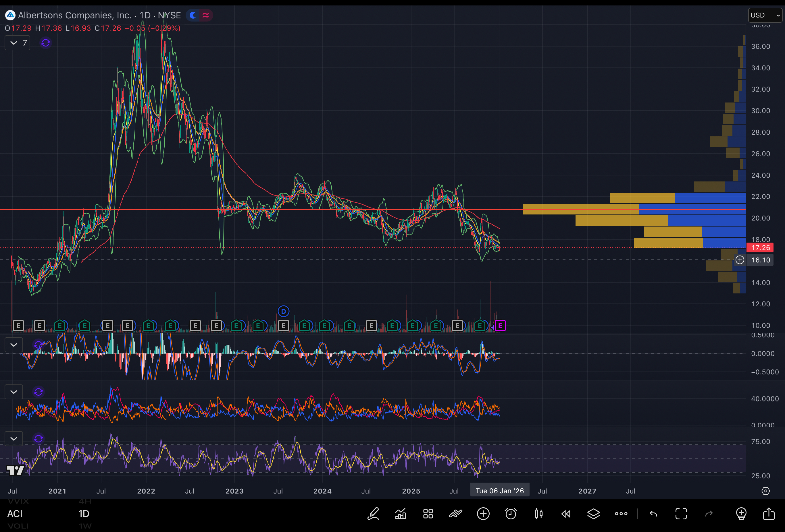Viewport: 785px width, 532px height.
Task: Share chart using the export icon
Action: coord(769,514)
